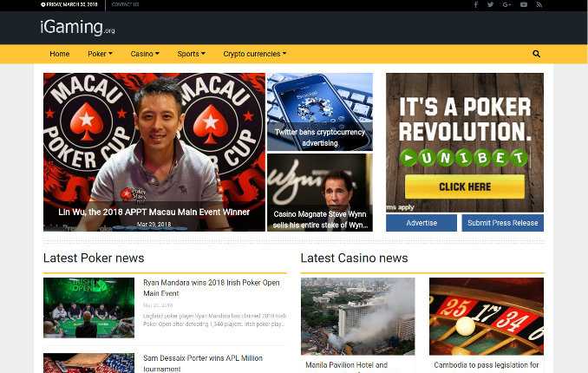Click the Advertise button
The image size is (588, 373).
[x=421, y=223]
